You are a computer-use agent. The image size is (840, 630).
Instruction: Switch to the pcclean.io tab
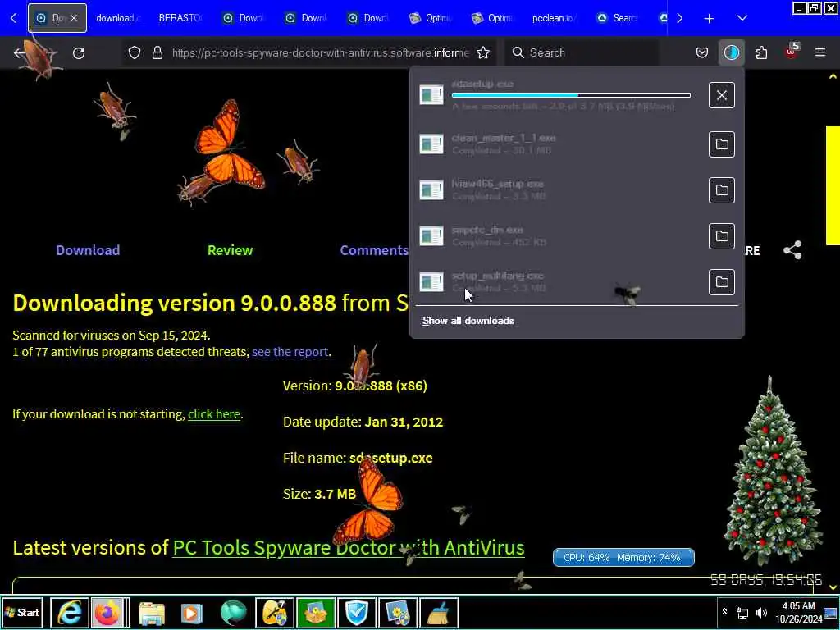click(x=555, y=18)
